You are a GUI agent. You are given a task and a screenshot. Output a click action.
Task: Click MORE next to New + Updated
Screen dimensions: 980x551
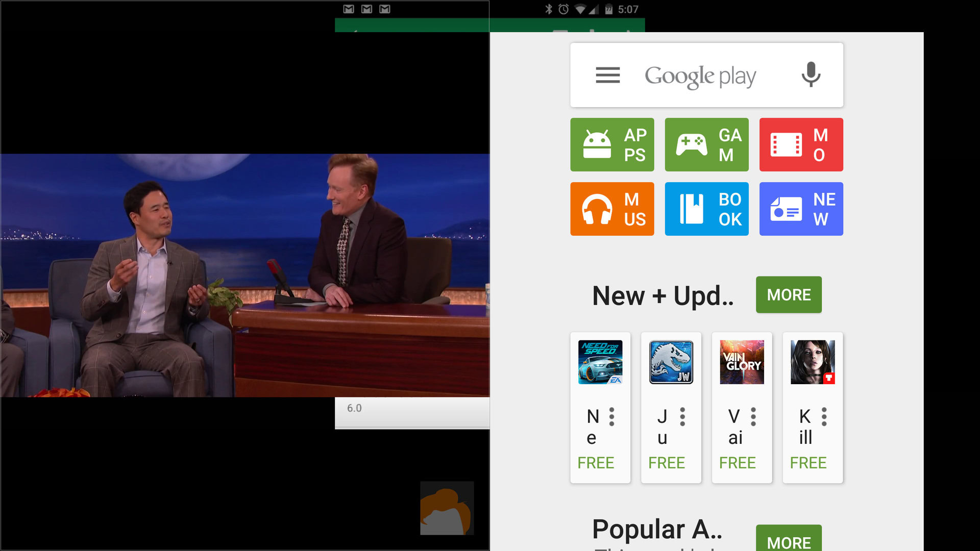pyautogui.click(x=789, y=295)
